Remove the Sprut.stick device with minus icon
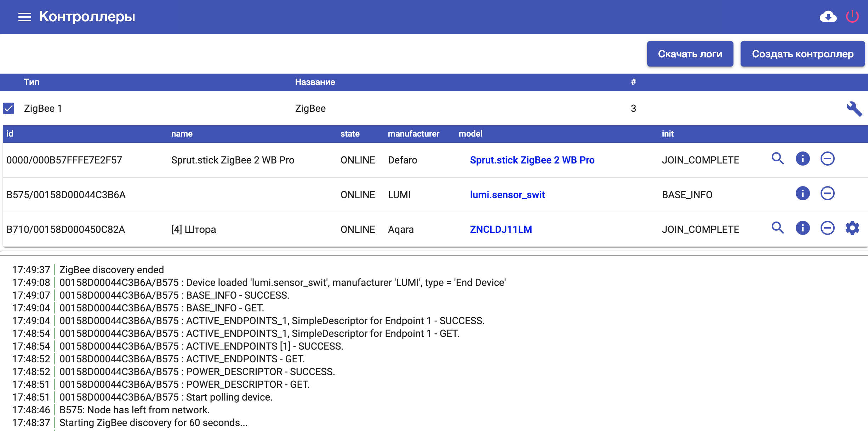The height and width of the screenshot is (431, 868). [827, 159]
